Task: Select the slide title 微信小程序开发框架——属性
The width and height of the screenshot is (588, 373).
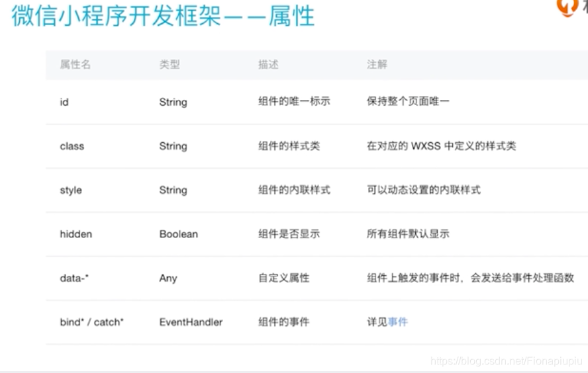Action: [163, 16]
